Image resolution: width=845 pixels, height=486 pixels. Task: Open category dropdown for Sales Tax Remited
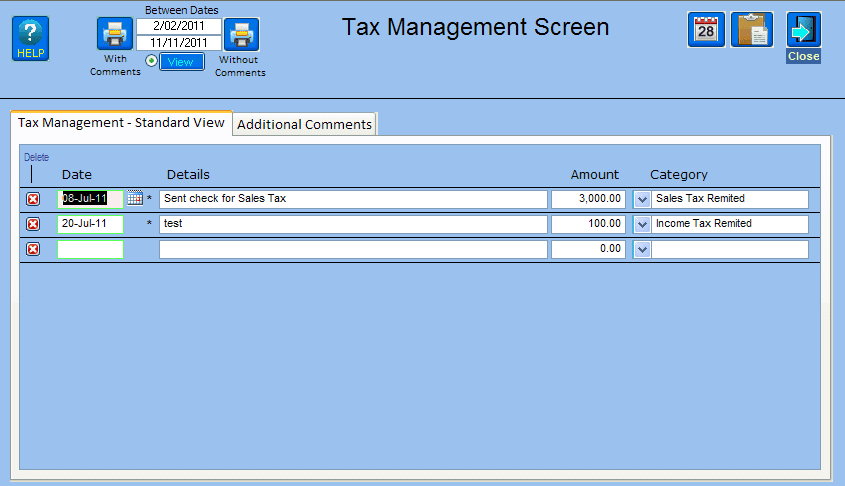point(642,199)
